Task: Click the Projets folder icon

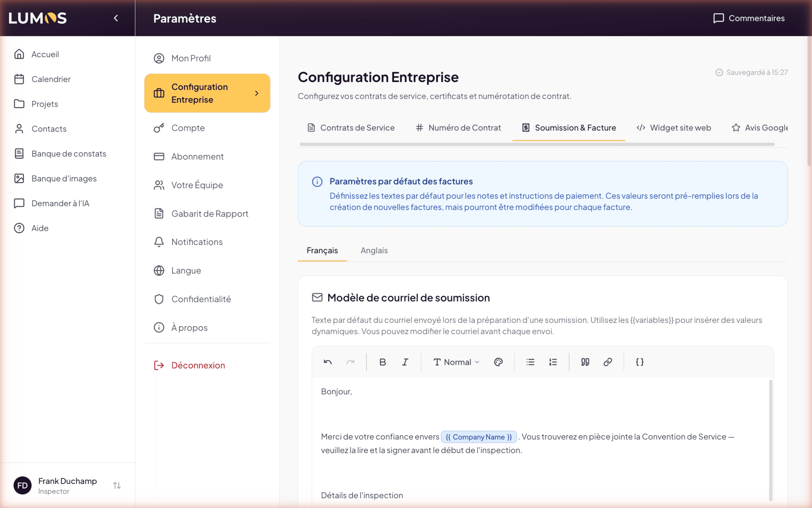Action: coord(19,104)
